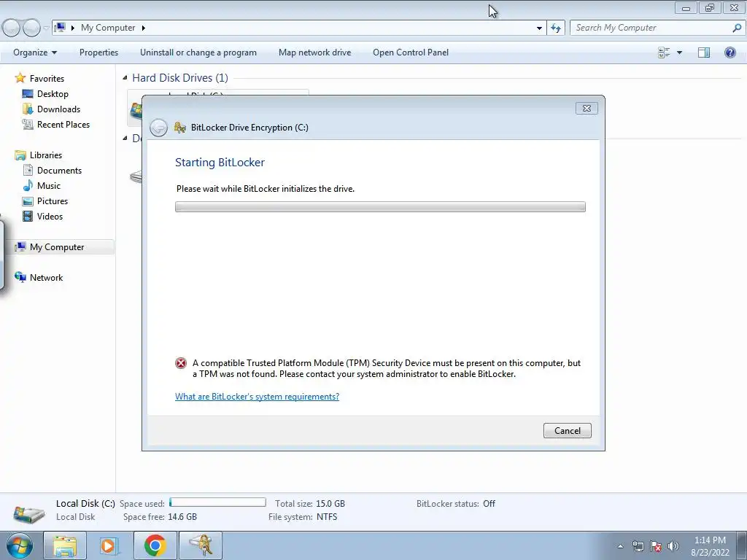This screenshot has height=560, width=747.
Task: Click the Explorer forward navigation button
Action: point(31,28)
